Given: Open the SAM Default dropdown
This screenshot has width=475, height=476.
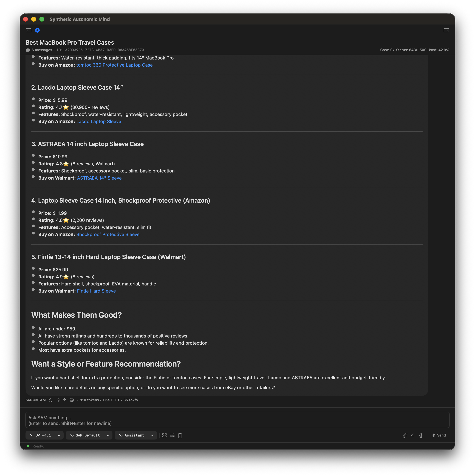Looking at the screenshot, I should 89,435.
